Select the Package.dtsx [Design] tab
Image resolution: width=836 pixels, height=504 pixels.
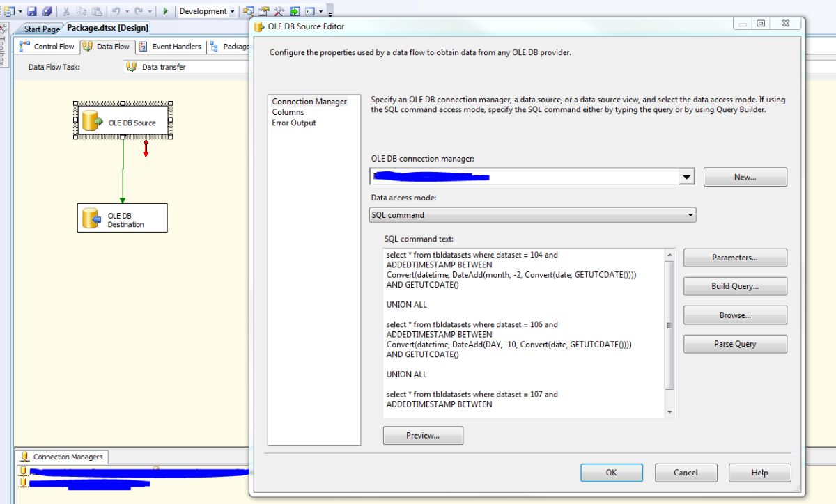108,28
